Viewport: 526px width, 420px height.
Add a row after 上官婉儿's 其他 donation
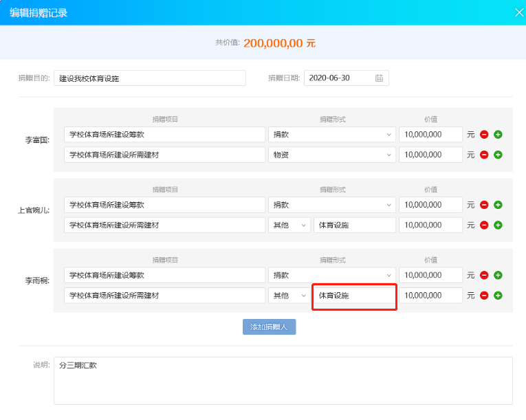[498, 225]
